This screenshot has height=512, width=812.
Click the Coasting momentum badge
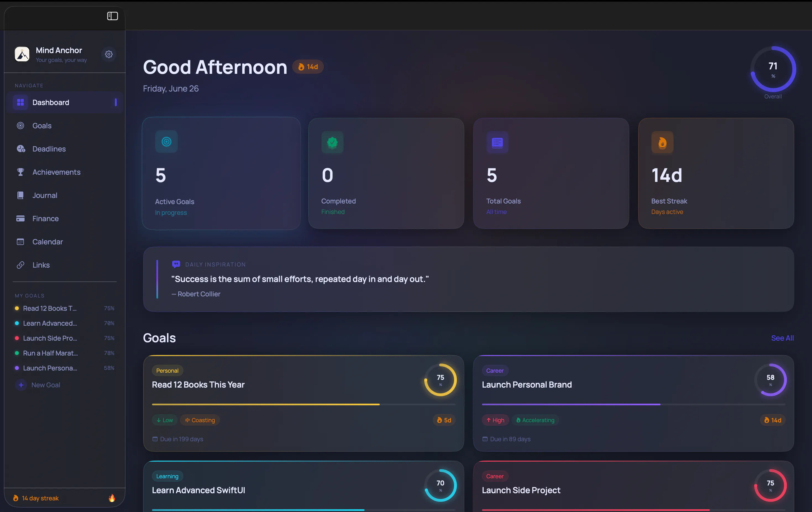(x=200, y=420)
